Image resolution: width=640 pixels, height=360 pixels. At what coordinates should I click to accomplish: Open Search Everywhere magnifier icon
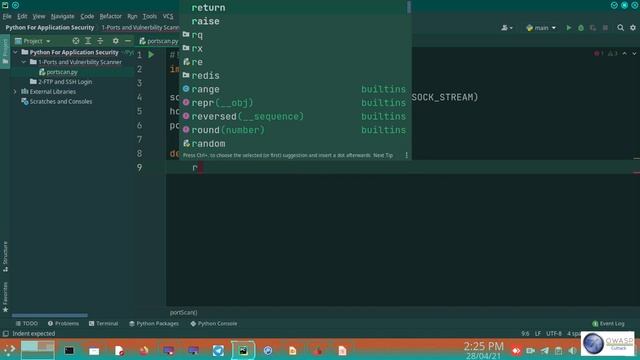pyautogui.click(x=620, y=28)
